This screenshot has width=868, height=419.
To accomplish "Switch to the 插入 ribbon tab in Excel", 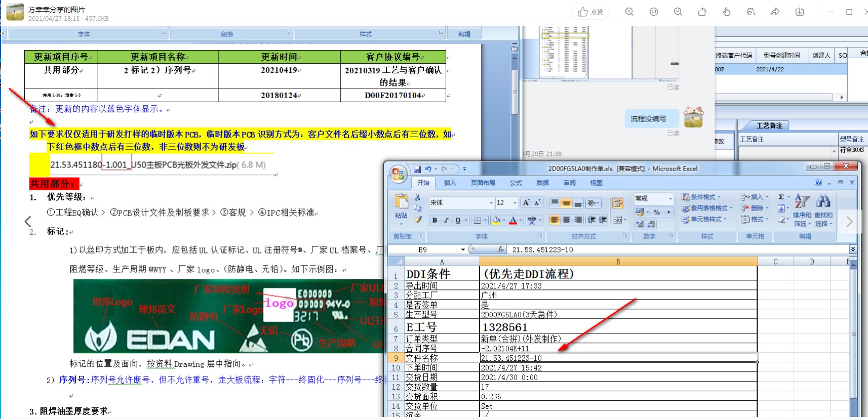I will 450,183.
